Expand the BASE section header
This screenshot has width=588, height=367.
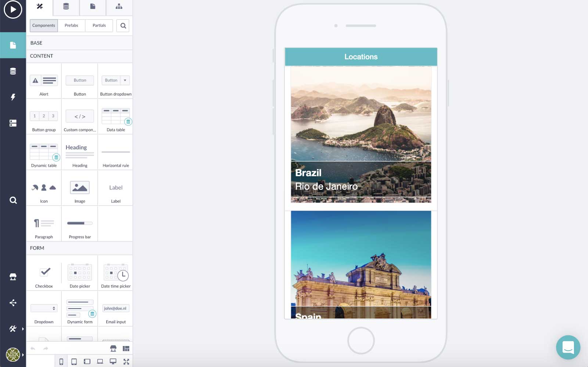coord(79,43)
